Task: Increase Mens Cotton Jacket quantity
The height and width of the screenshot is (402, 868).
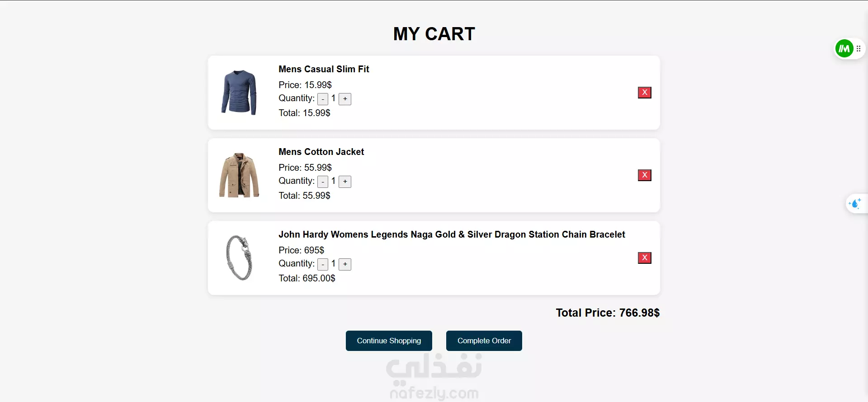Action: pos(345,182)
